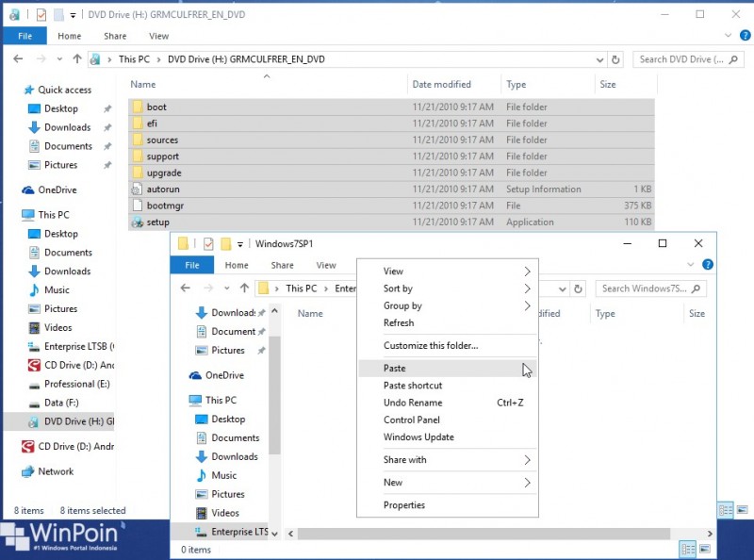Go up one level in DVD Drive window
Viewport: 754px width, 560px height.
[x=77, y=59]
